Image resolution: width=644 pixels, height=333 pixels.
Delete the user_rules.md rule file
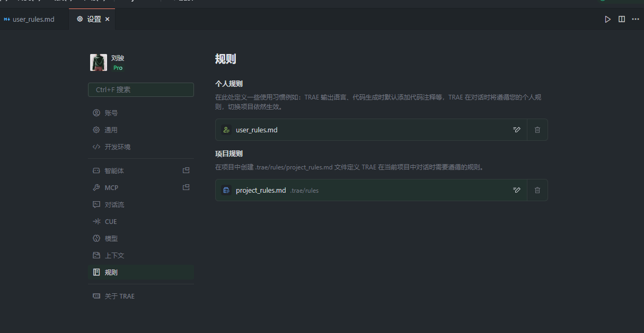(537, 130)
